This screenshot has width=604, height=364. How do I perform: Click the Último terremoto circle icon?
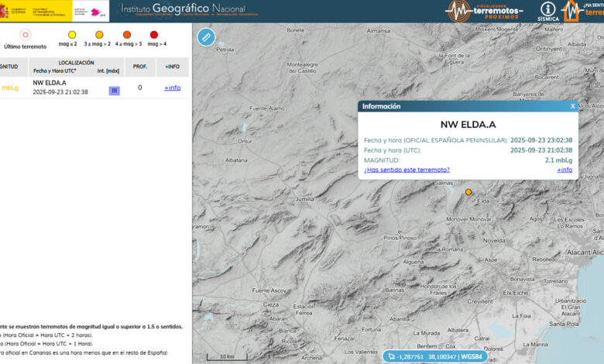coord(26,35)
